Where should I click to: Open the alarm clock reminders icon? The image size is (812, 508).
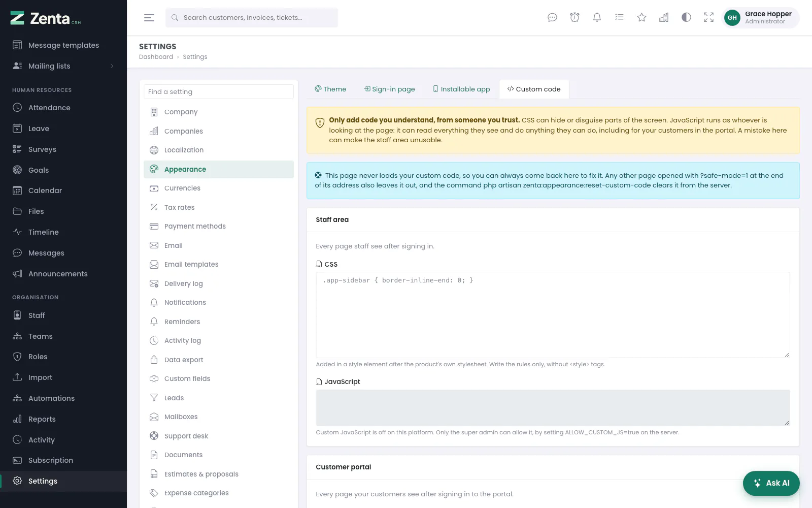574,18
